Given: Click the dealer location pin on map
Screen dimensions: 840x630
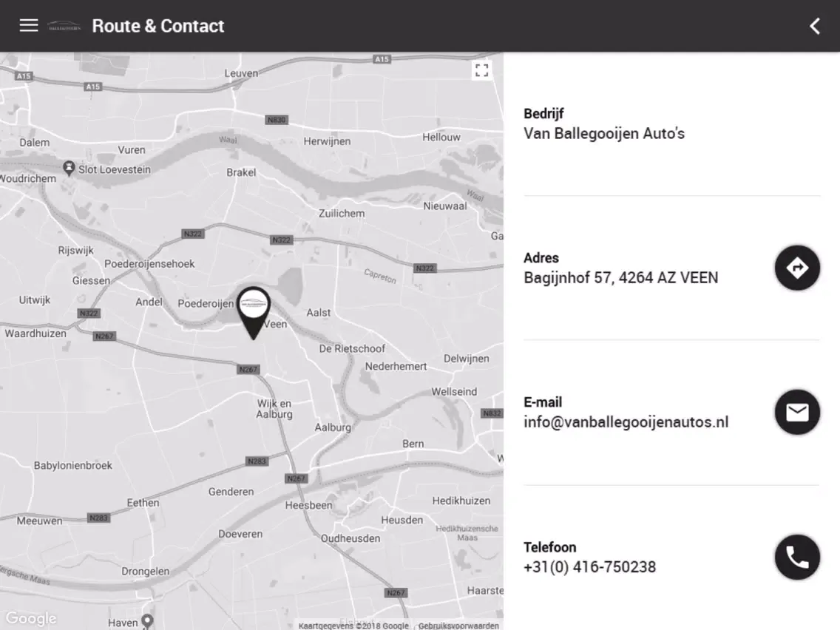Looking at the screenshot, I should (254, 313).
